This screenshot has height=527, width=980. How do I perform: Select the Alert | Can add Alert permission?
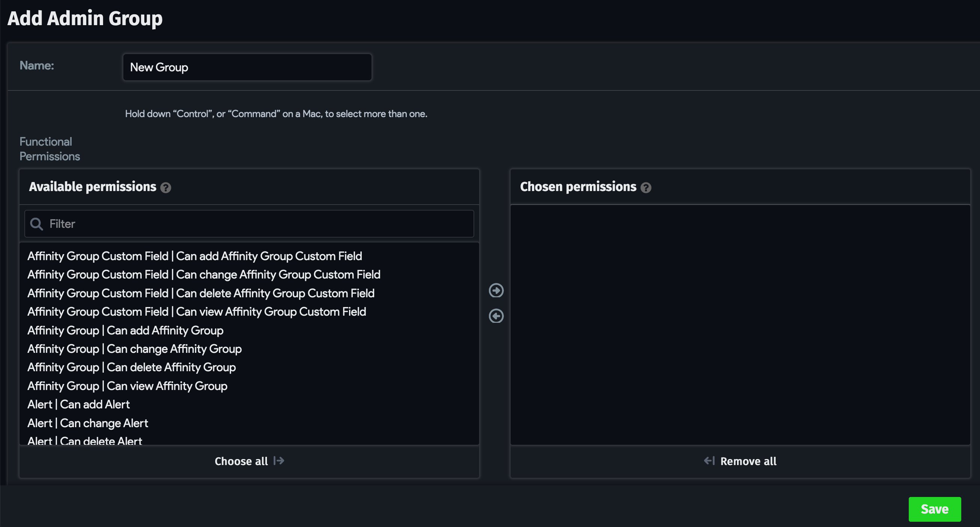78,404
